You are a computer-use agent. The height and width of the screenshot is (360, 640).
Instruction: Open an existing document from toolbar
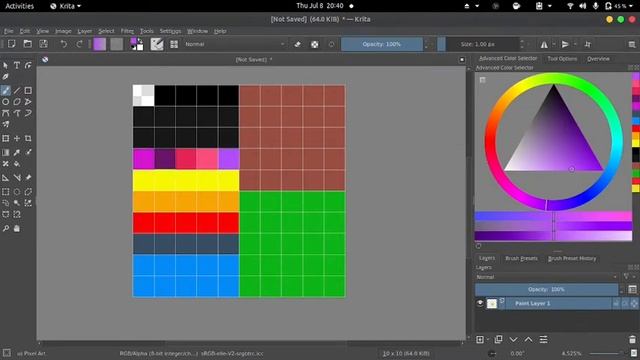tap(27, 44)
